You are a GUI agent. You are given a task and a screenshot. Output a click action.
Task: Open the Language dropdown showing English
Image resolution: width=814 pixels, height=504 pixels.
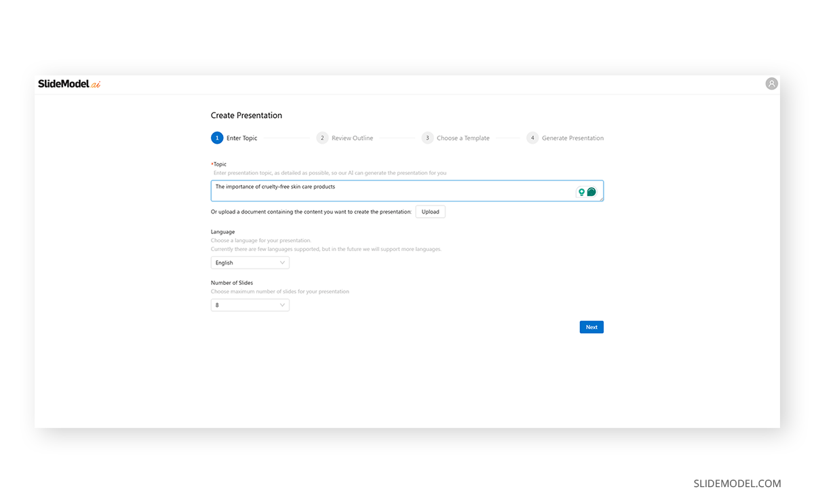pos(250,263)
